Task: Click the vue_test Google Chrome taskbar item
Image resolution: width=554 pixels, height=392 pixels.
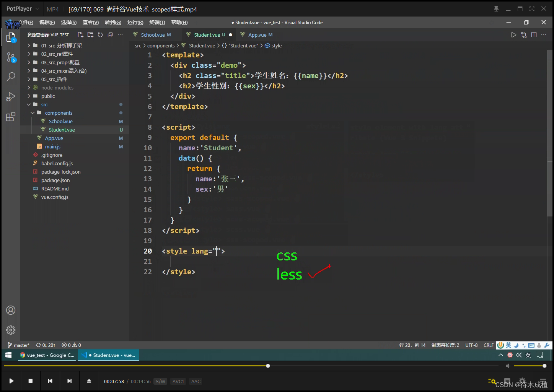Action: click(x=47, y=355)
